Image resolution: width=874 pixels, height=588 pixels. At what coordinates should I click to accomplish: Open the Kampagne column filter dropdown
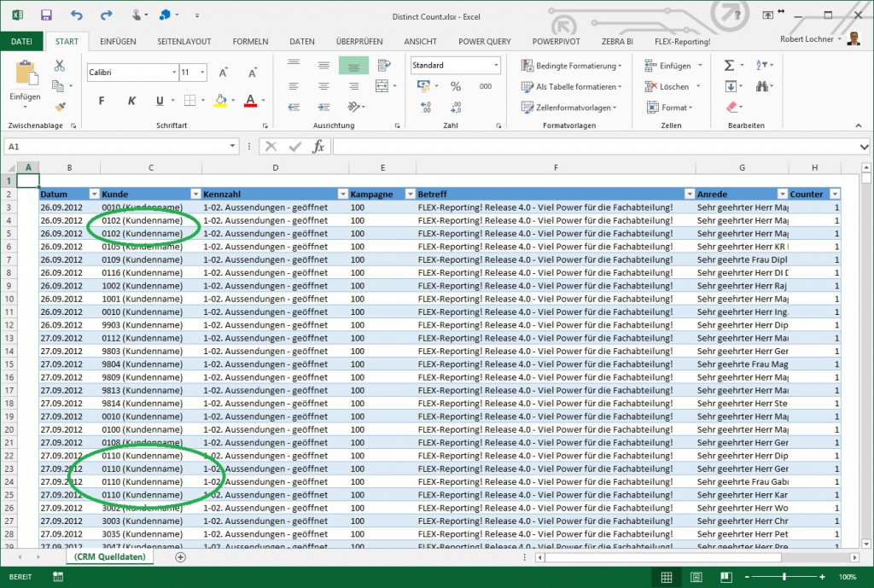tap(410, 194)
